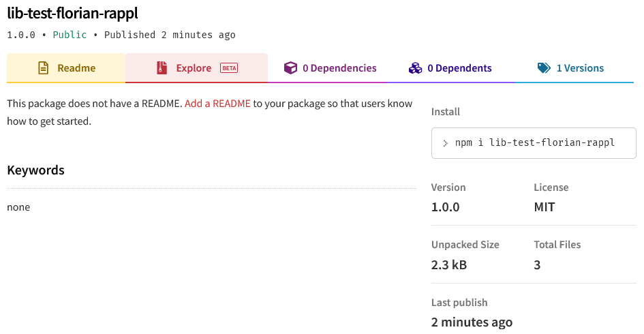Click the Readme document icon

point(43,67)
